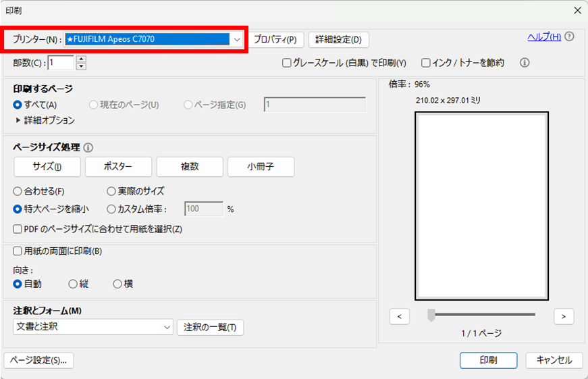Click the preview page slider handle
Image resolution: width=588 pixels, height=379 pixels.
431,315
